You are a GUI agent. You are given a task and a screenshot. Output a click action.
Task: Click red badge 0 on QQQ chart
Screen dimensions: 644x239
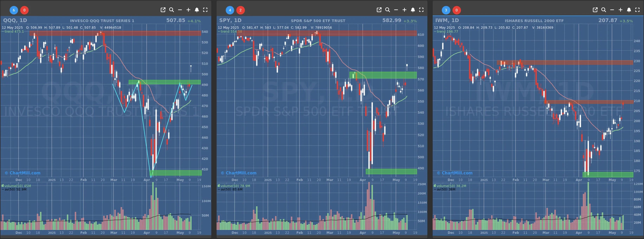click(x=24, y=10)
